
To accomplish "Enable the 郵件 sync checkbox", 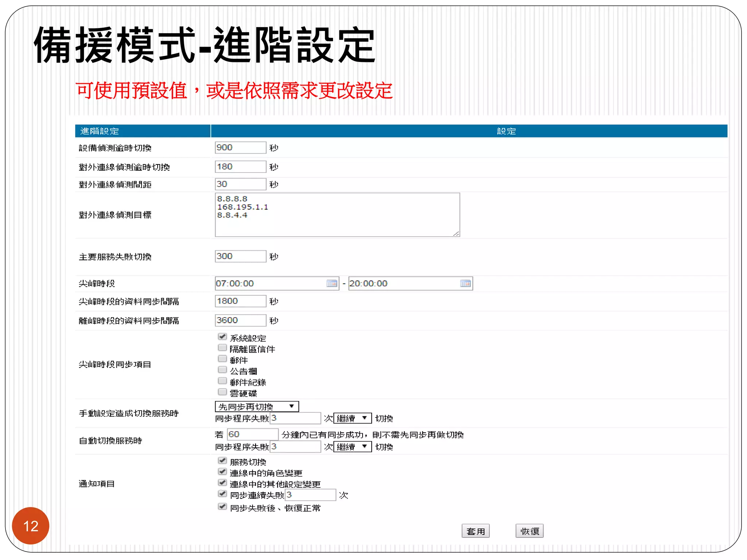I will click(x=222, y=358).
